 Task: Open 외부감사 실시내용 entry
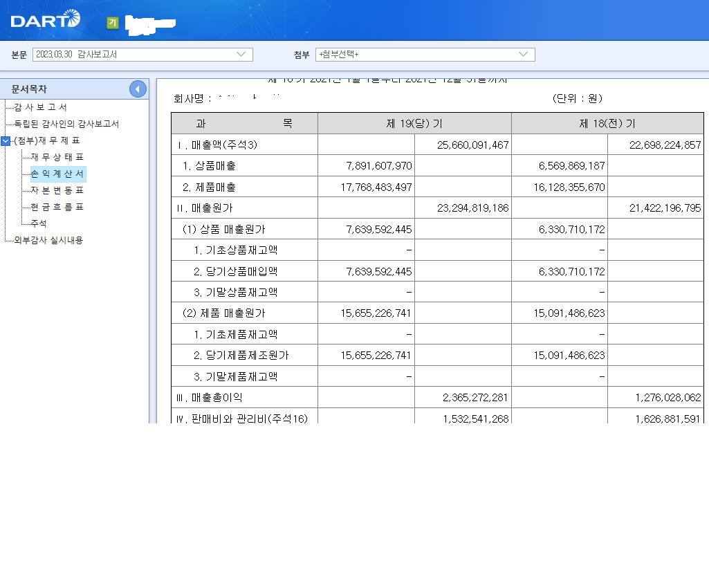(49, 240)
